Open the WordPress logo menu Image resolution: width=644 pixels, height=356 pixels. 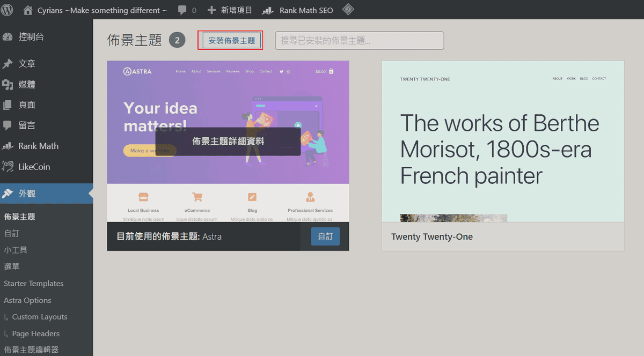7,10
